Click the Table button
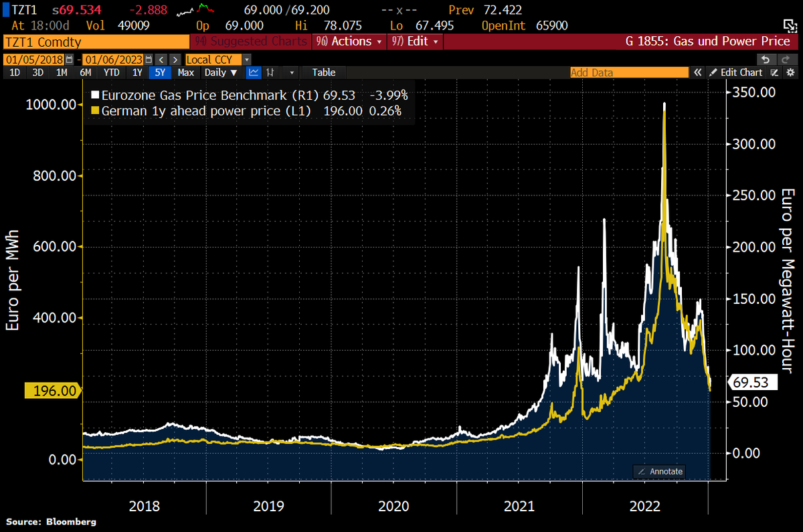The image size is (803, 532). tap(323, 72)
